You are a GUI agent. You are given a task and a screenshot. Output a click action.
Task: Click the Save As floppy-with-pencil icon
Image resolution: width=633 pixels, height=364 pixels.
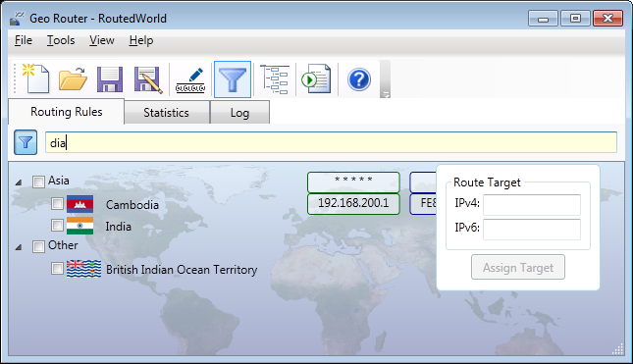pos(148,79)
